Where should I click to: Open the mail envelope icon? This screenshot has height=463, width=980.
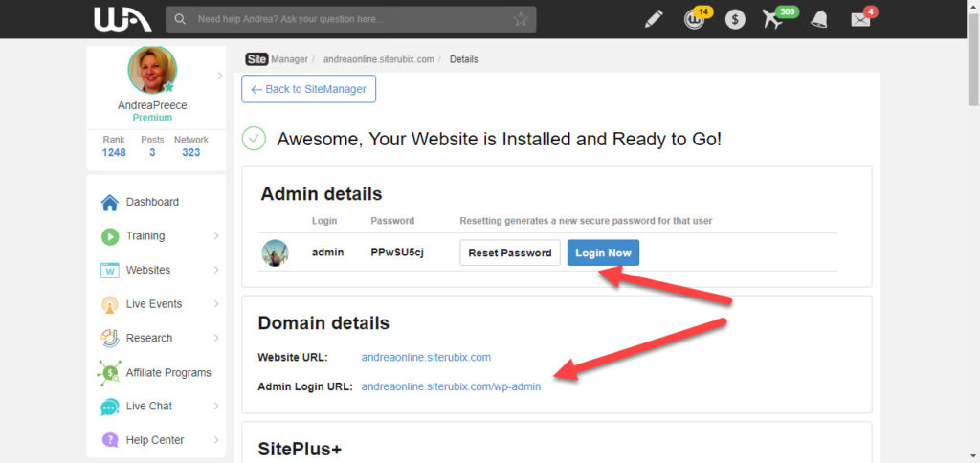(862, 18)
